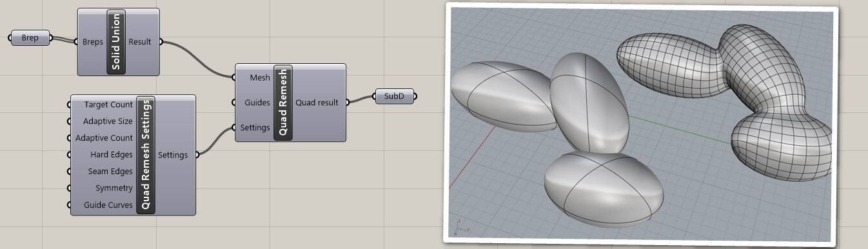The width and height of the screenshot is (868, 249).
Task: Click the Settings output of Quad Remesh Settings
Action: (173, 155)
